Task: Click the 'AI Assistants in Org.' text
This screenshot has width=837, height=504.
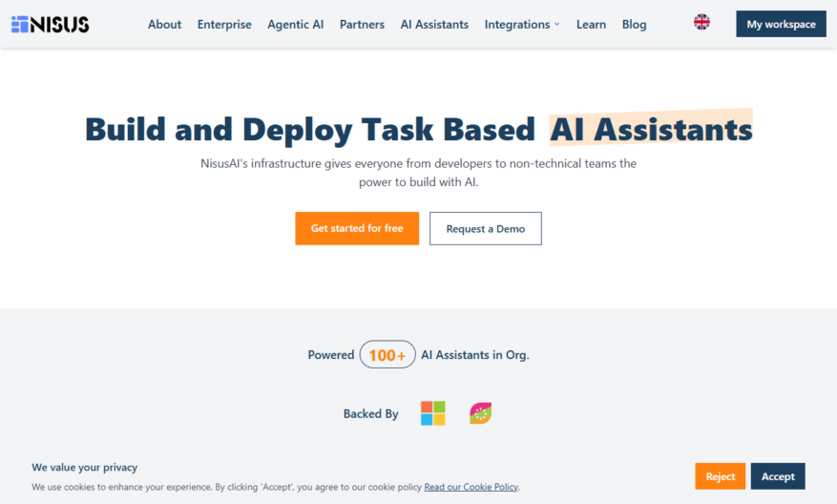Action: click(475, 355)
